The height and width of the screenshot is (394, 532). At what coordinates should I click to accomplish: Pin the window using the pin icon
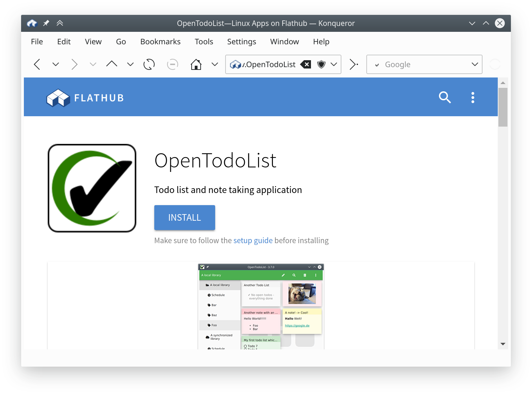[46, 23]
